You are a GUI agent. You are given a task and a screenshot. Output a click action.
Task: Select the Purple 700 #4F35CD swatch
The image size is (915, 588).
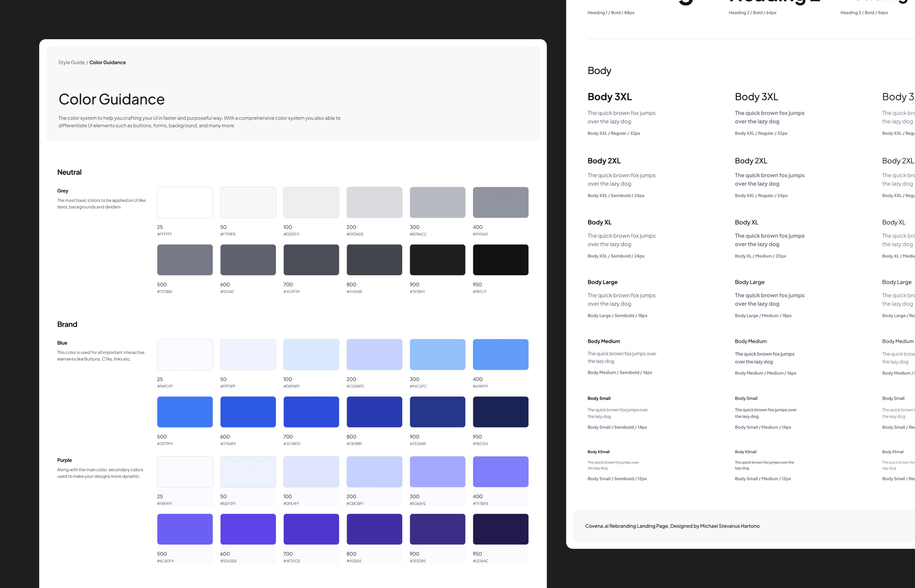point(311,529)
